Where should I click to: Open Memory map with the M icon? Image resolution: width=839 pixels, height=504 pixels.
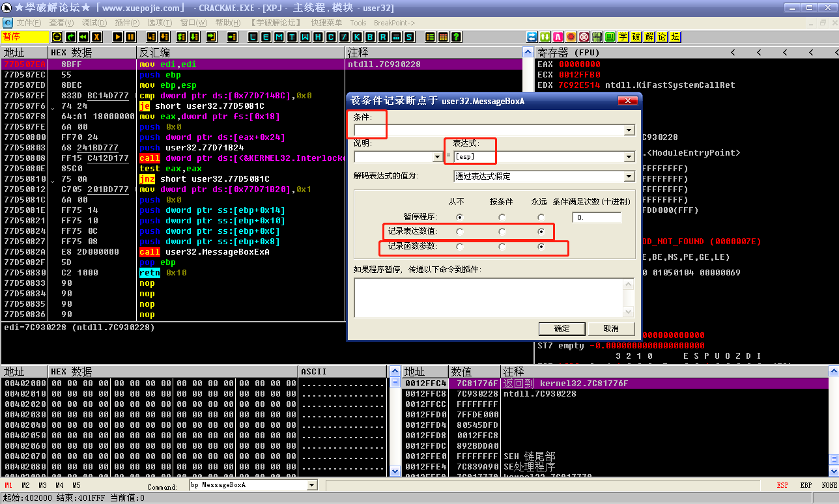point(279,37)
